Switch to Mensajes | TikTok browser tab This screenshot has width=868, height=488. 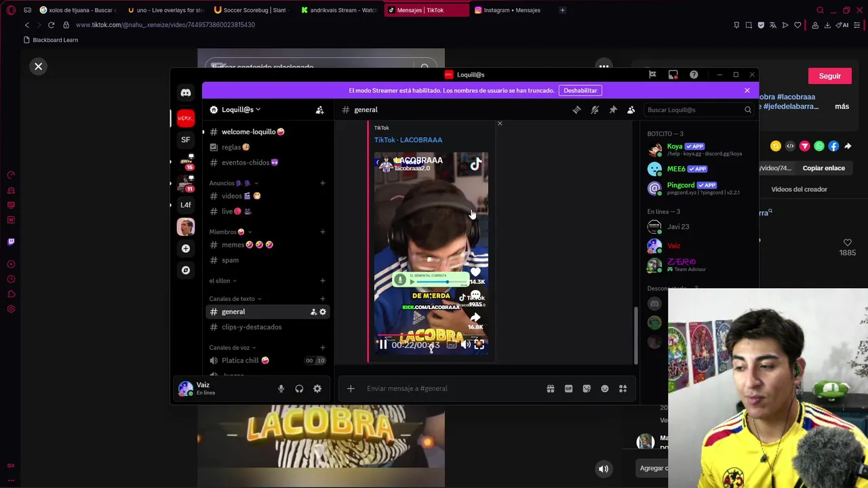[426, 10]
